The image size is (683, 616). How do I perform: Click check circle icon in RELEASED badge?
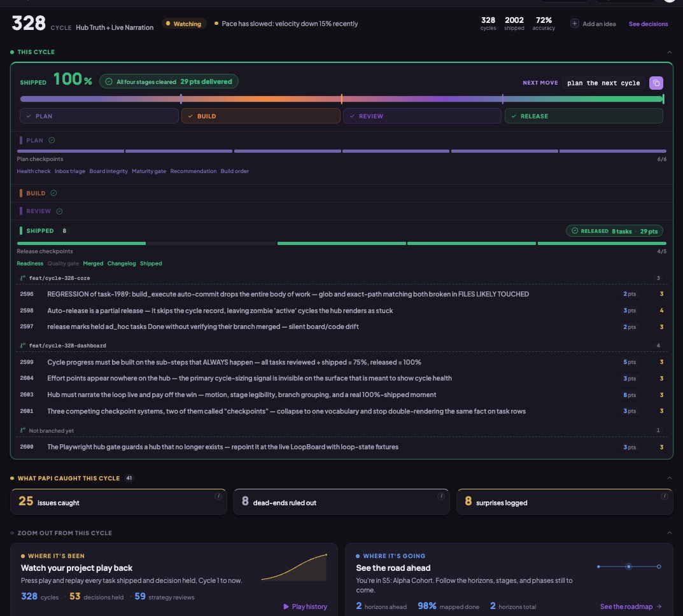click(x=575, y=231)
